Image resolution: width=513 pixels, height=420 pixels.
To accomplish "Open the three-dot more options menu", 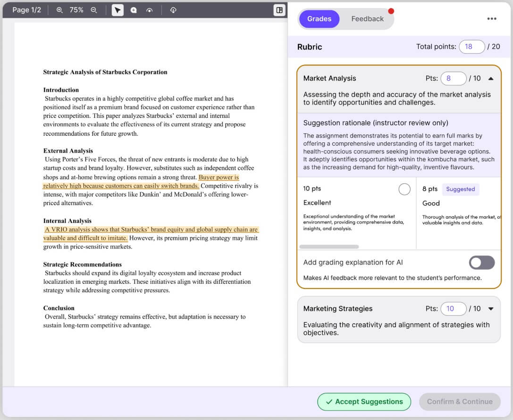I will [x=491, y=19].
